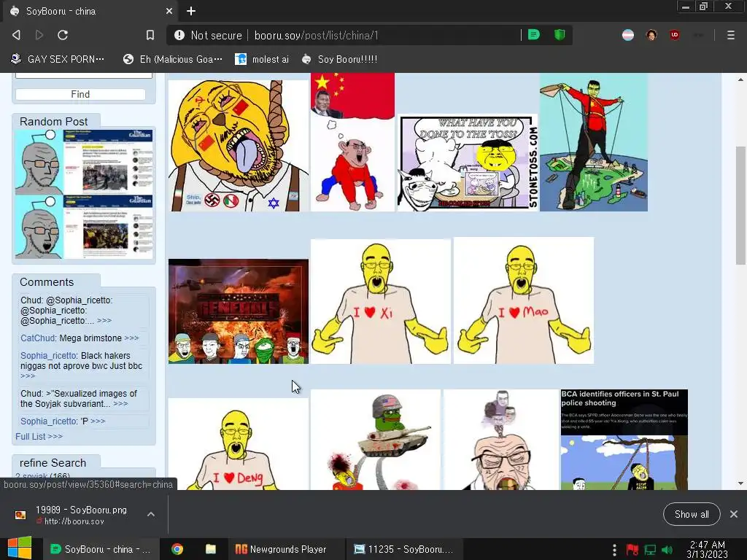
Task: Open the Eh (Malicious Goa... bookmark
Action: tap(172, 59)
